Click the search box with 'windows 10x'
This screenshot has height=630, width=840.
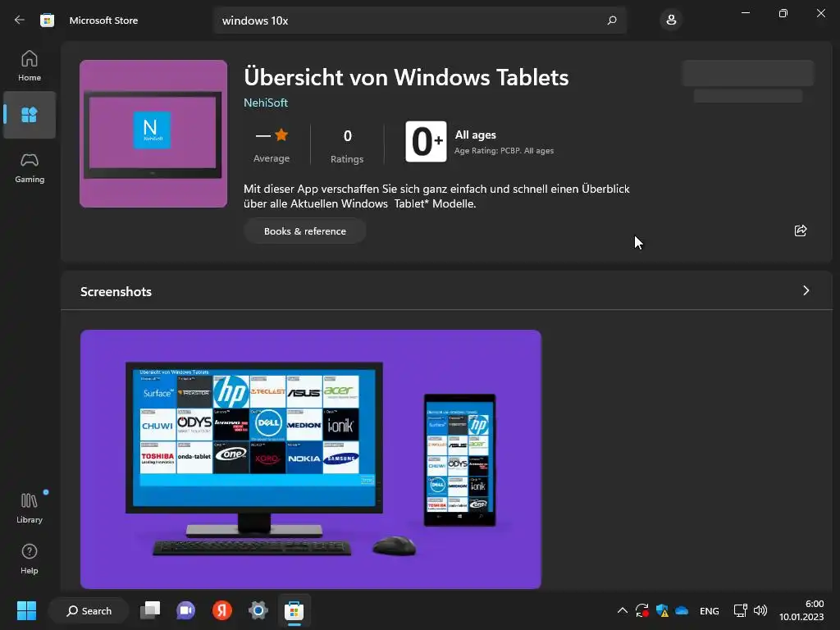click(x=419, y=21)
